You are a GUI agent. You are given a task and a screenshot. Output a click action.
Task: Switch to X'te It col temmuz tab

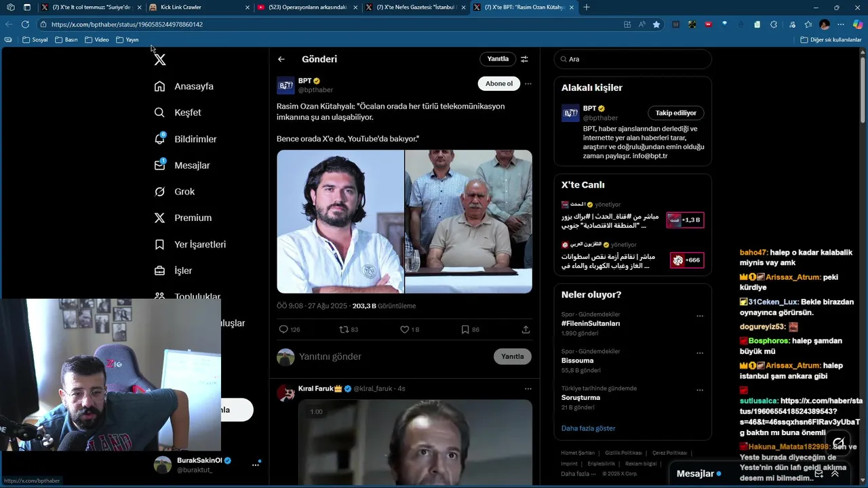[x=90, y=7]
